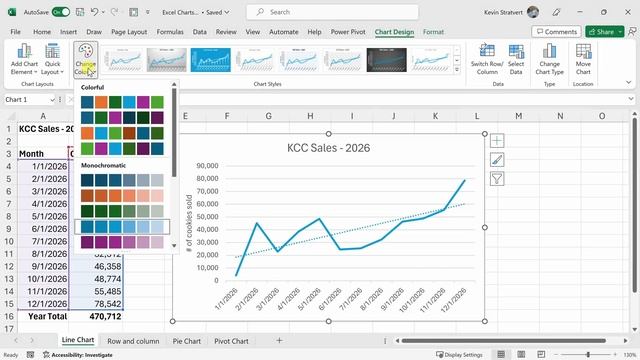Switch to Normal view in status bar

click(501, 354)
